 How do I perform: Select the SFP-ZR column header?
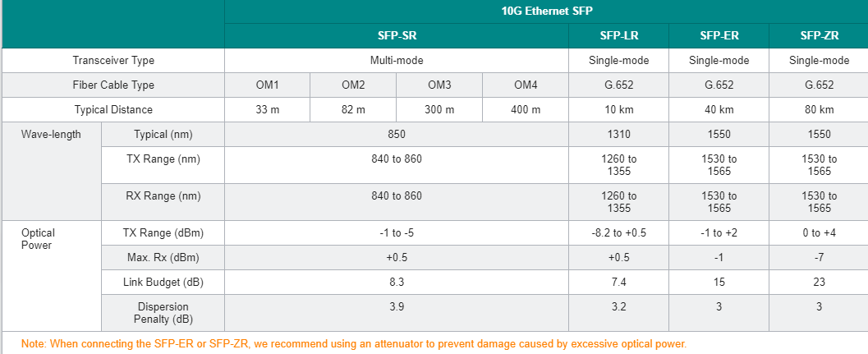819,36
